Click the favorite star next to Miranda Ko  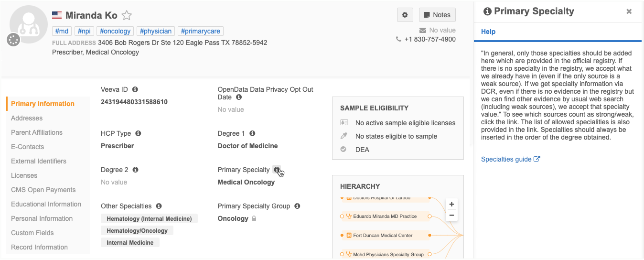coord(127,15)
